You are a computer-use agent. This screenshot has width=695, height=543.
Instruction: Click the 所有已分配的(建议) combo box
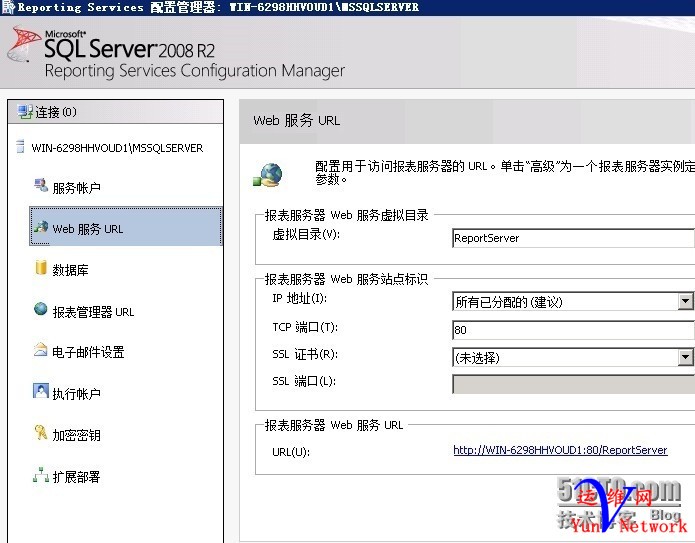pyautogui.click(x=573, y=301)
